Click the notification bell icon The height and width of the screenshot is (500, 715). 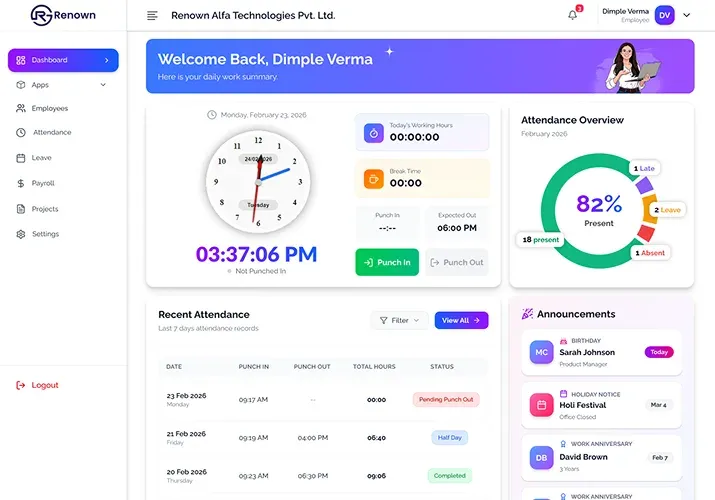coord(573,15)
